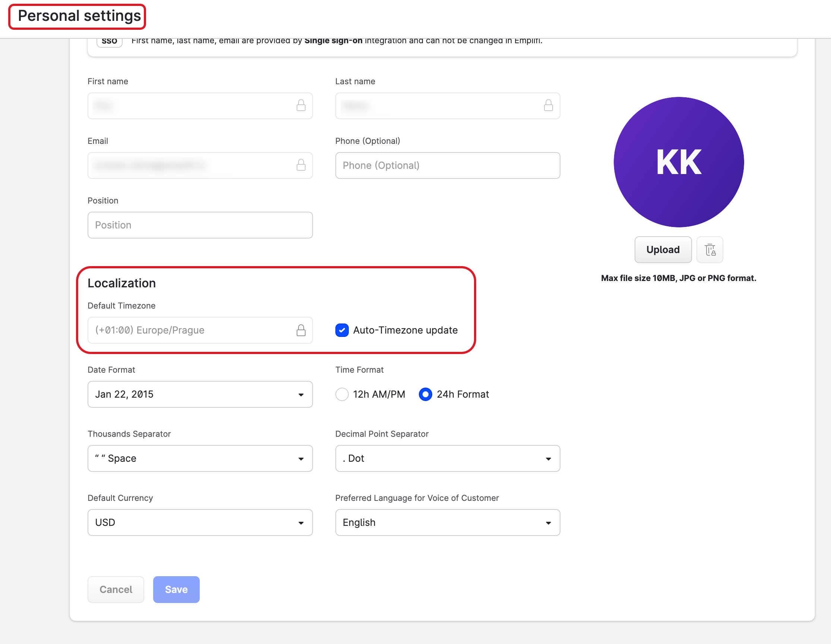831x644 pixels.
Task: Click the purple KK avatar circle
Action: pyautogui.click(x=679, y=162)
